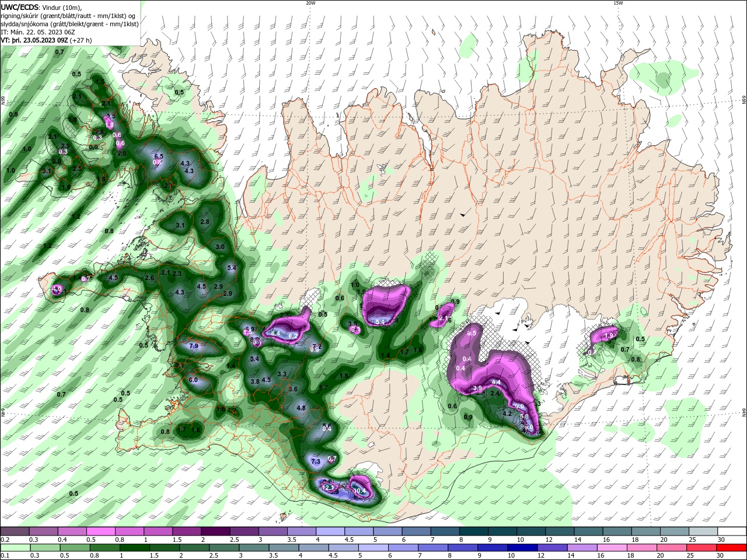Click the 4.0 value on the western peninsula tip

(57, 289)
